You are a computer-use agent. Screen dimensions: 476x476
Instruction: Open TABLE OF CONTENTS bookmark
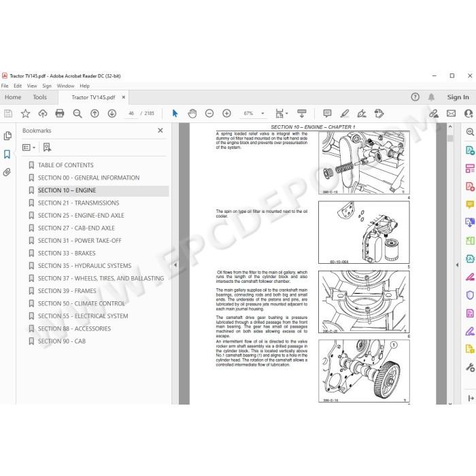(65, 165)
